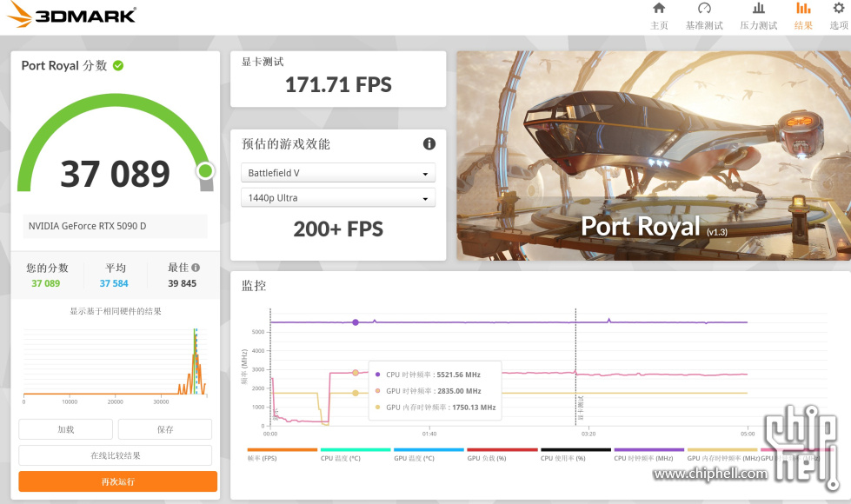This screenshot has height=504, width=851.
Task: Click the orange GPU clock data point on chart
Action: point(356,373)
